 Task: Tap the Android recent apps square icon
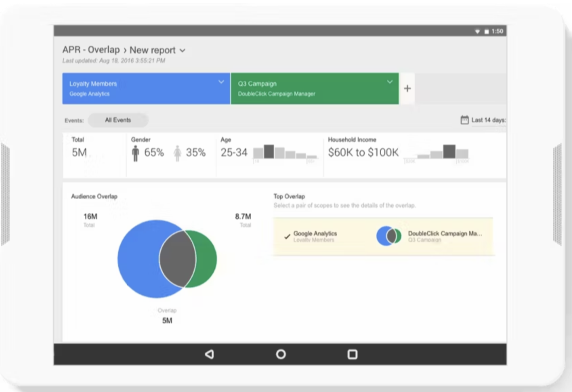click(x=353, y=354)
